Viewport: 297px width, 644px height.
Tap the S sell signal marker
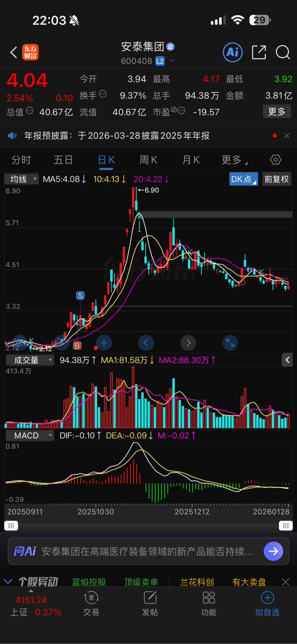point(80,296)
